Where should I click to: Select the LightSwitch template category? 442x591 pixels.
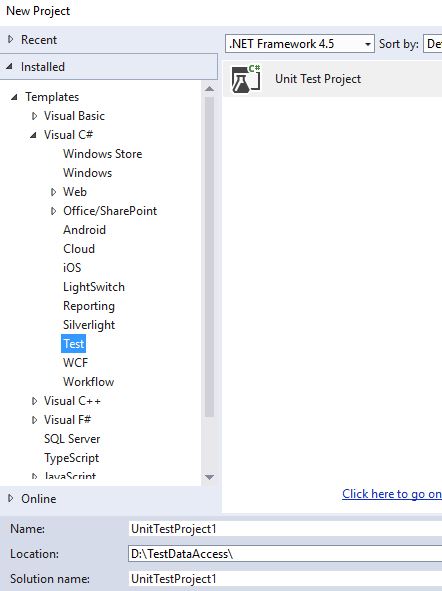[94, 287]
